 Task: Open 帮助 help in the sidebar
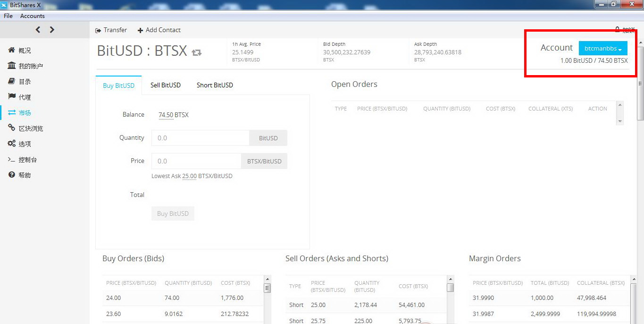pos(25,175)
